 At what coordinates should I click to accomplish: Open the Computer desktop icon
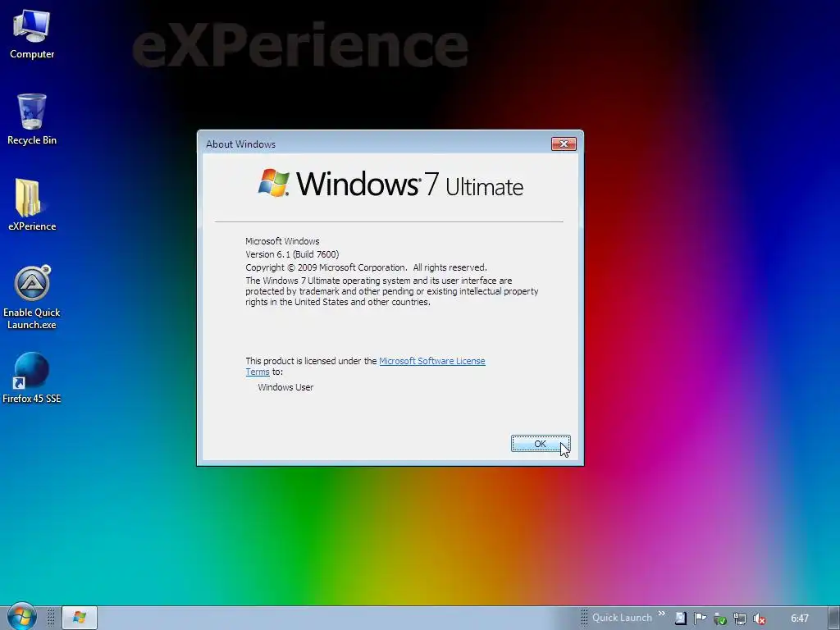coord(32,34)
